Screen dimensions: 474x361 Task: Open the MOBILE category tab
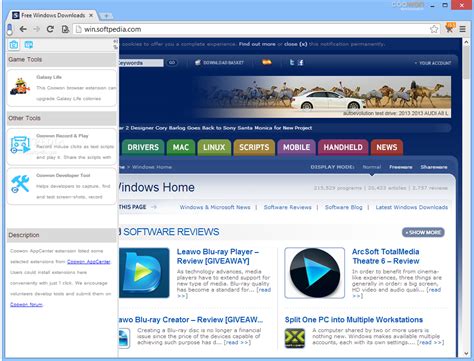296,147
